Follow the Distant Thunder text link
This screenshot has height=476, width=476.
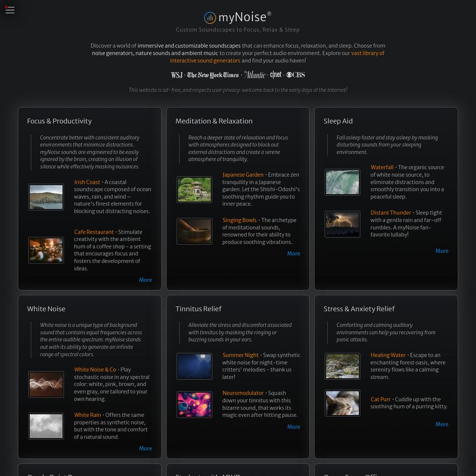391,213
